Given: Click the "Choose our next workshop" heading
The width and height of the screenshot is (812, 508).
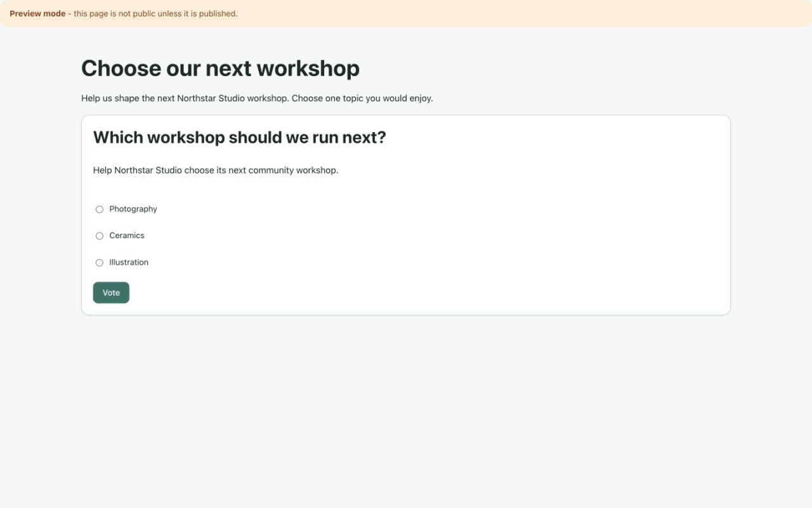Looking at the screenshot, I should 220,68.
